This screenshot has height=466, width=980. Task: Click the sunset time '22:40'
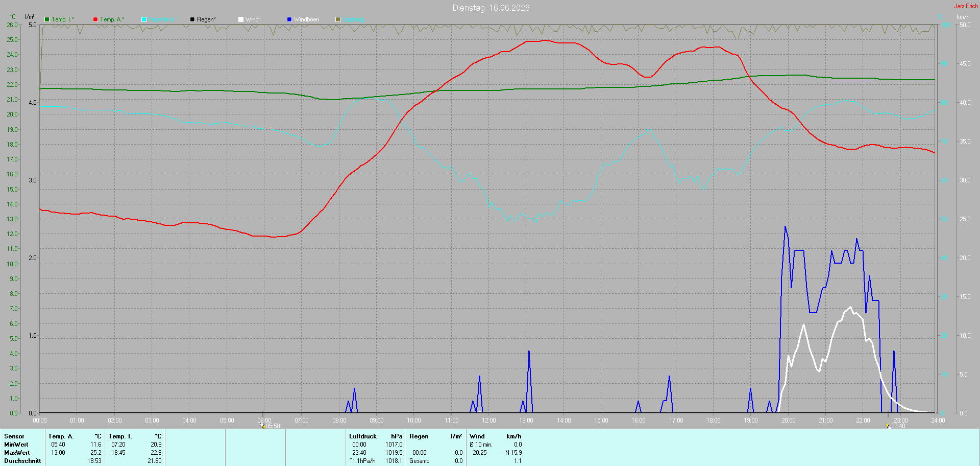(x=898, y=426)
